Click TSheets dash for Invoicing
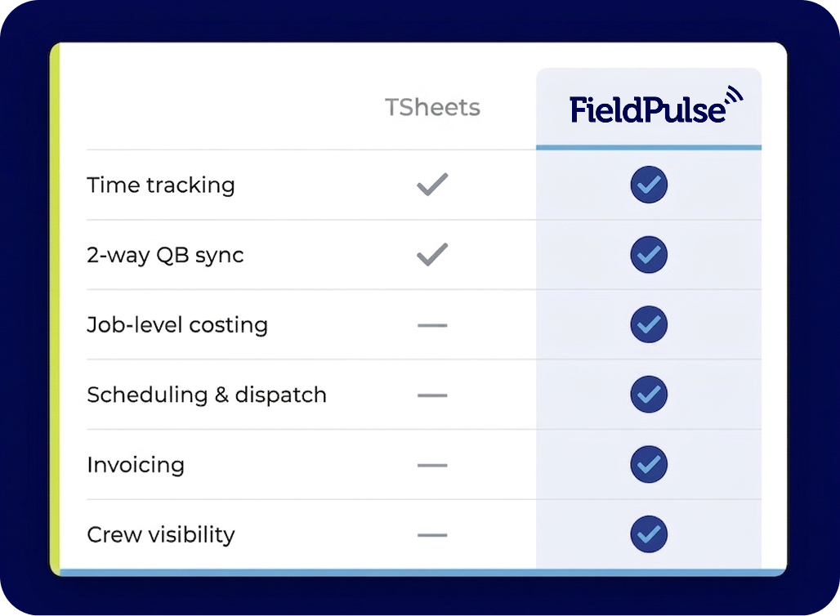 [x=432, y=465]
